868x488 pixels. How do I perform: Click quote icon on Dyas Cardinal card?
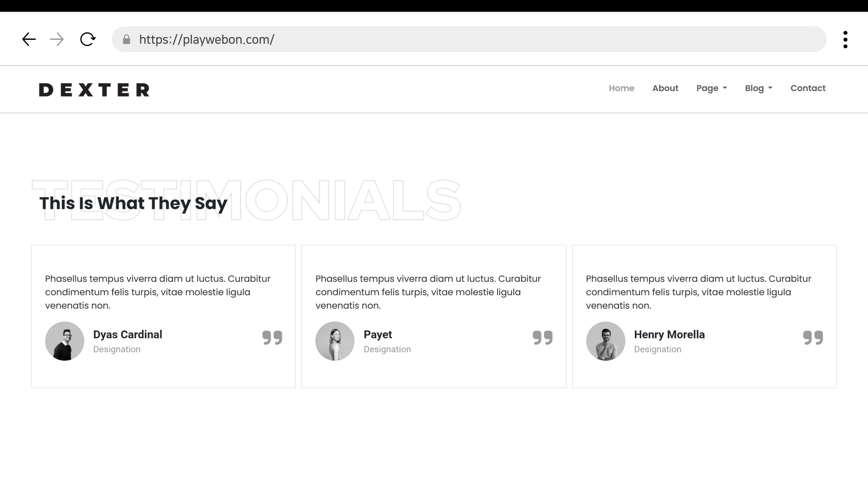272,337
